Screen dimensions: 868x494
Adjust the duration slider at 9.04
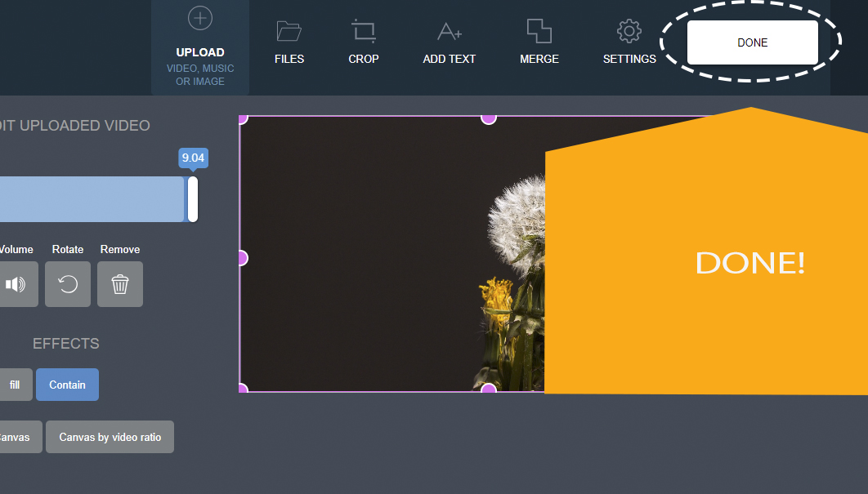point(192,199)
